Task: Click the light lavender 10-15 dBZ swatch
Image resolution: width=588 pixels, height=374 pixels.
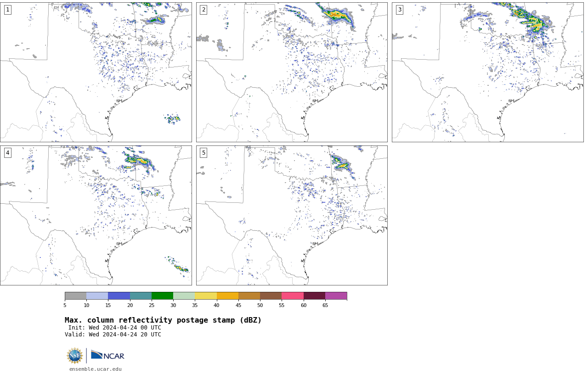Action: pos(97,296)
